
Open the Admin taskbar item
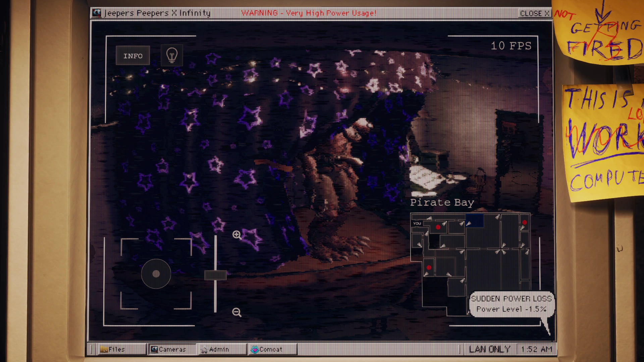(x=219, y=349)
